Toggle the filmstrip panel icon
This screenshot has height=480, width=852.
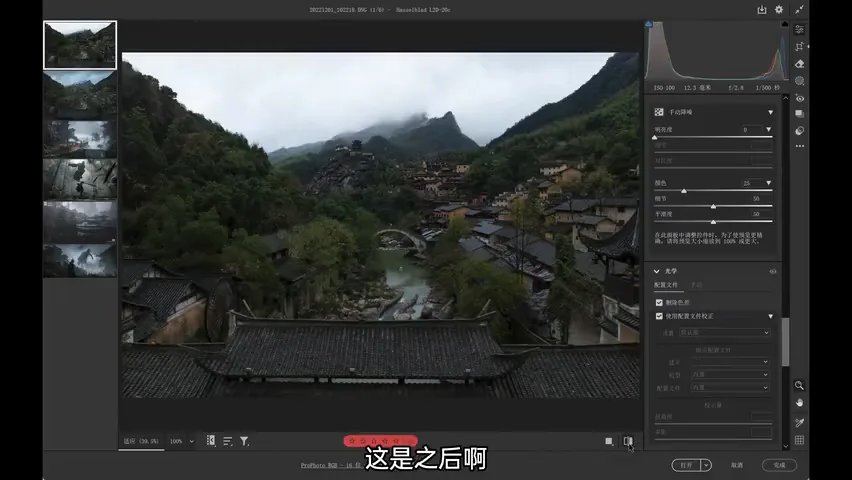(x=211, y=441)
